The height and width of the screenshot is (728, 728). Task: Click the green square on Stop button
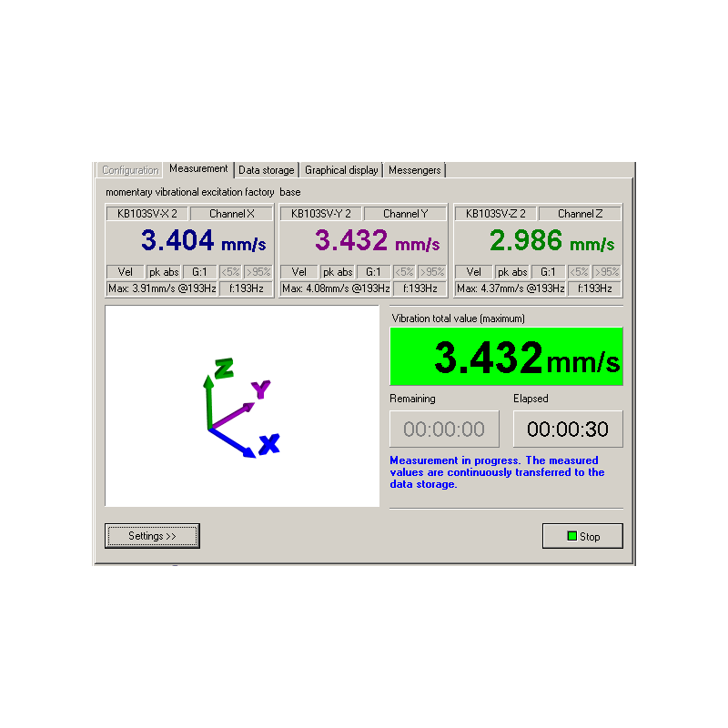[572, 536]
